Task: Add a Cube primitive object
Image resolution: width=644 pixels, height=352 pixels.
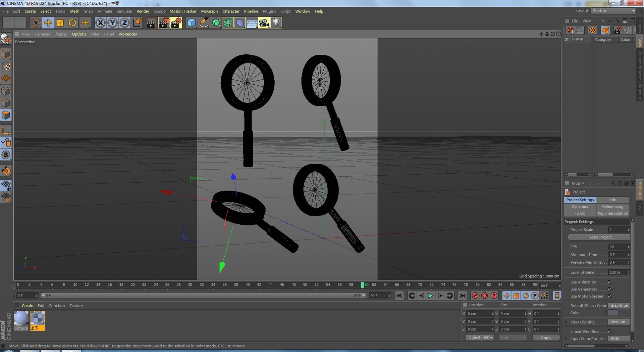Action: [x=192, y=23]
